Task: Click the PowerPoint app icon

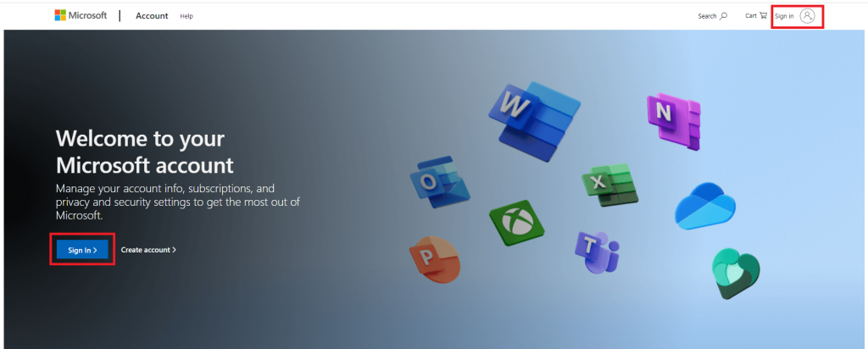Action: 435,259
